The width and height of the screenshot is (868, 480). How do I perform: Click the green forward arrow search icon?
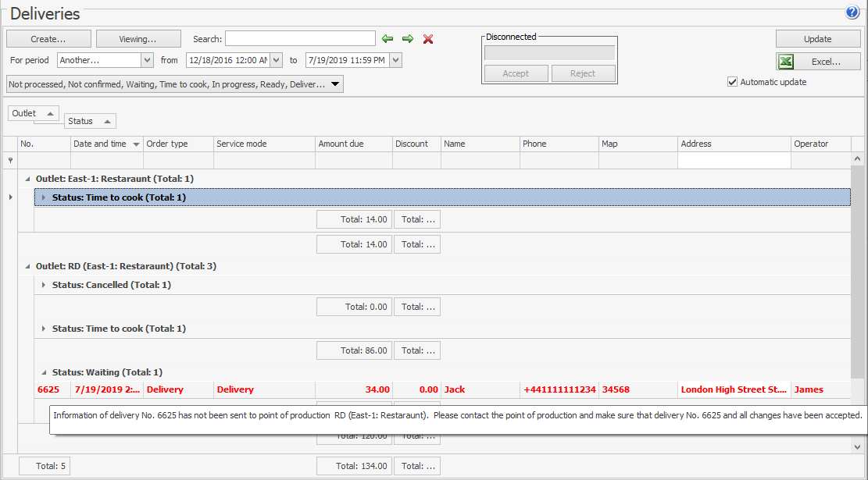(408, 39)
